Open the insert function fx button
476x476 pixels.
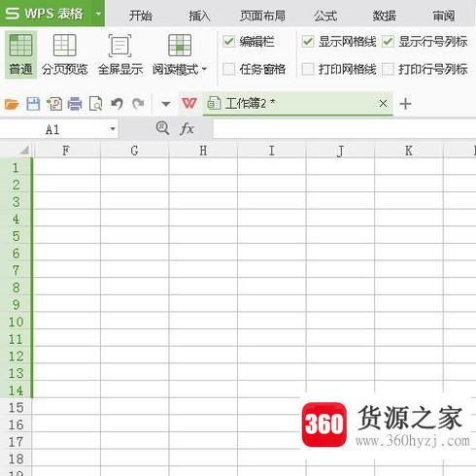pyautogui.click(x=187, y=129)
